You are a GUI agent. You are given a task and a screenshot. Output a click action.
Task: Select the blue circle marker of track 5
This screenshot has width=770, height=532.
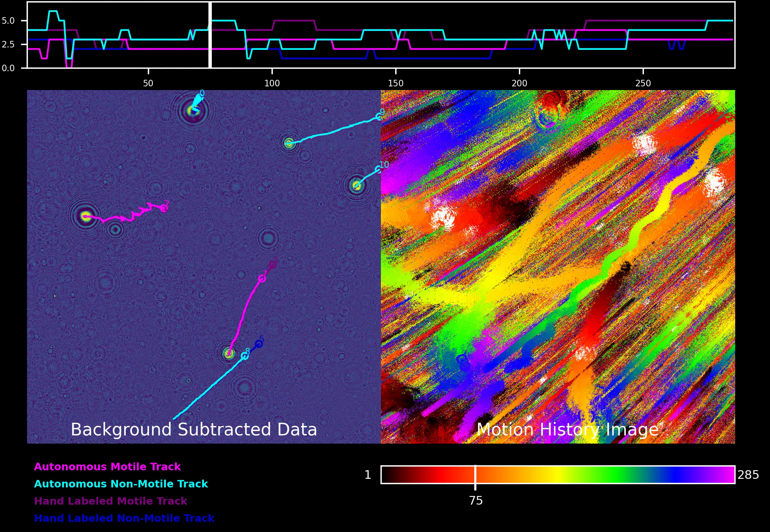259,344
